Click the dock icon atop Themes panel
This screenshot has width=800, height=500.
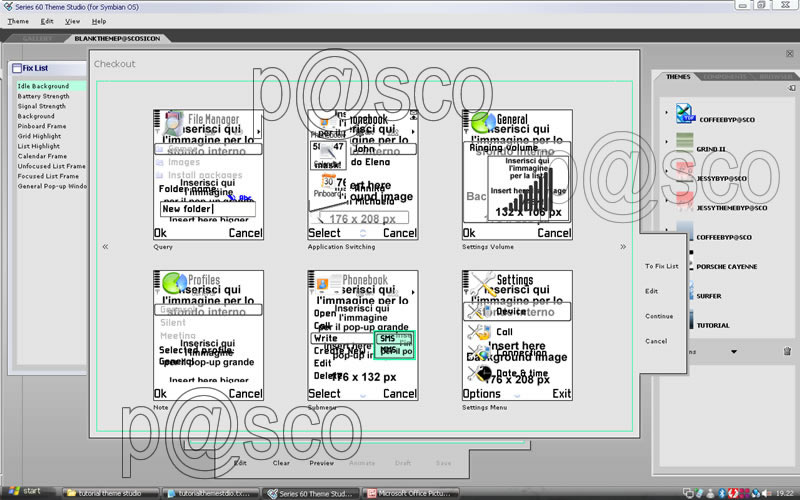click(791, 88)
